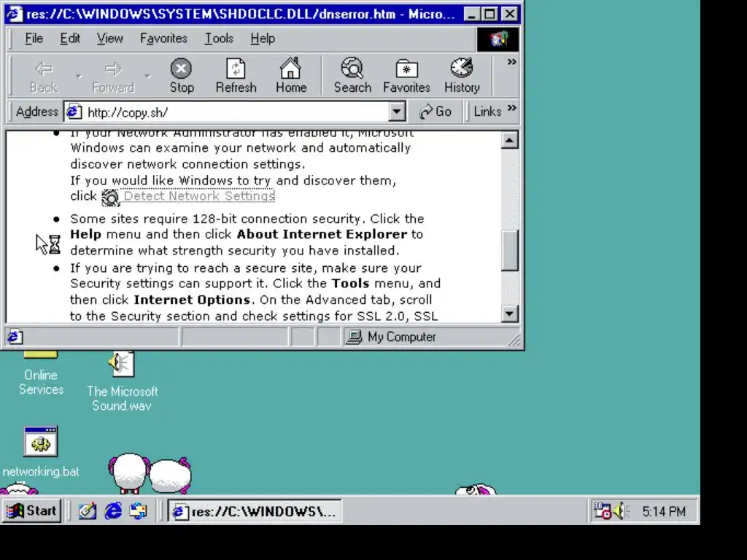Click the Links toolbar label
The width and height of the screenshot is (747, 560).
(487, 112)
